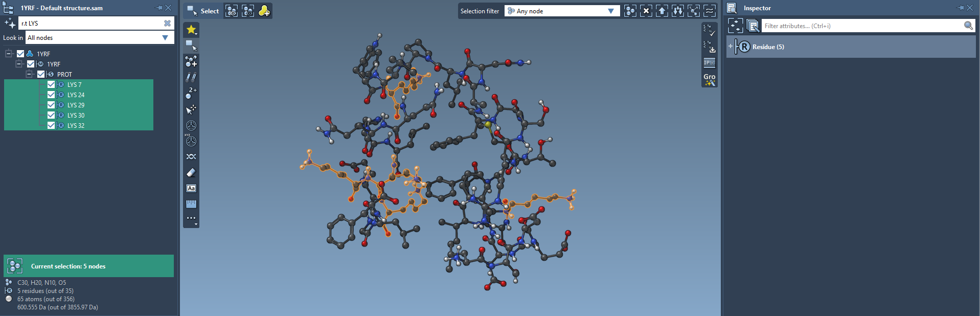
Task: Select the eraser tool in the toolbar
Action: (191, 173)
